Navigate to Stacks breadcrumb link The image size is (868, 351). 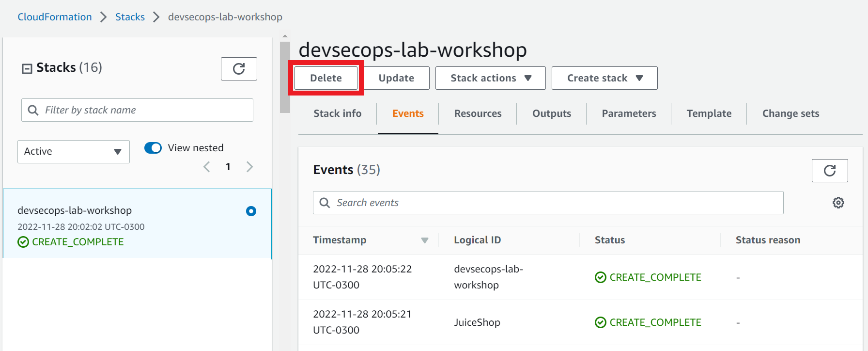click(x=130, y=17)
